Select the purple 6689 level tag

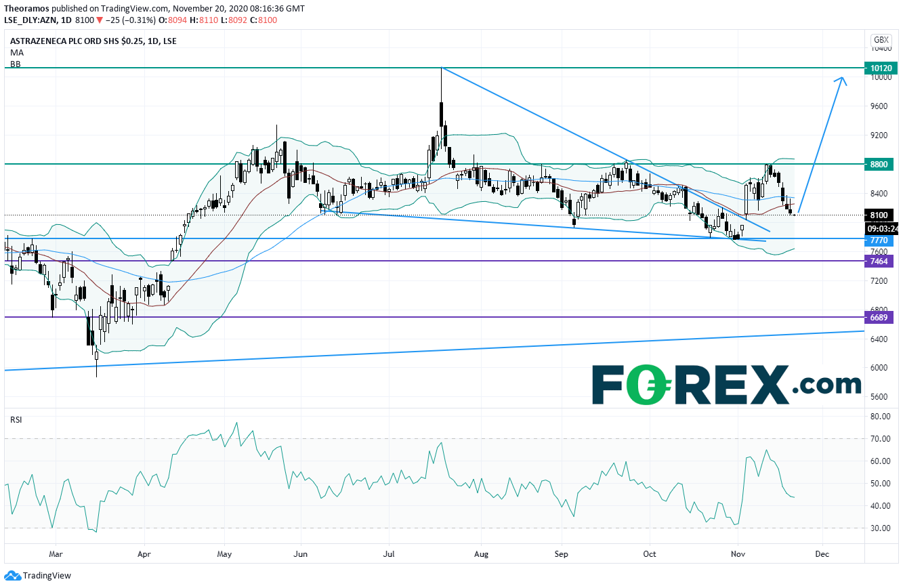tap(881, 317)
